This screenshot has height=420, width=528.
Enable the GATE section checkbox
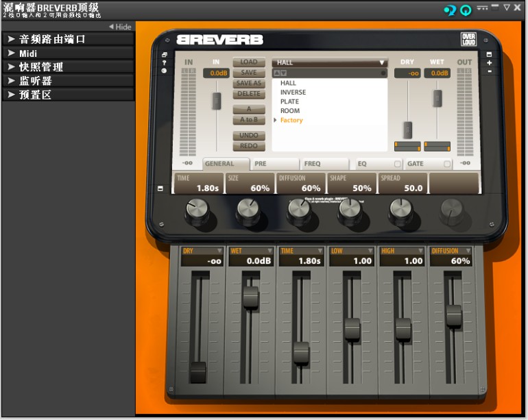(x=447, y=164)
